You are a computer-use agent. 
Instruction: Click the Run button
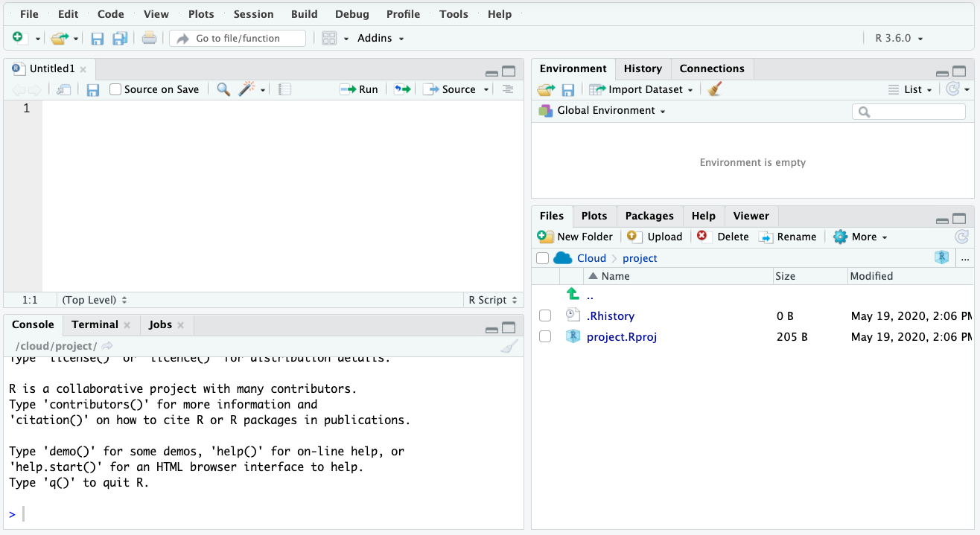[360, 89]
